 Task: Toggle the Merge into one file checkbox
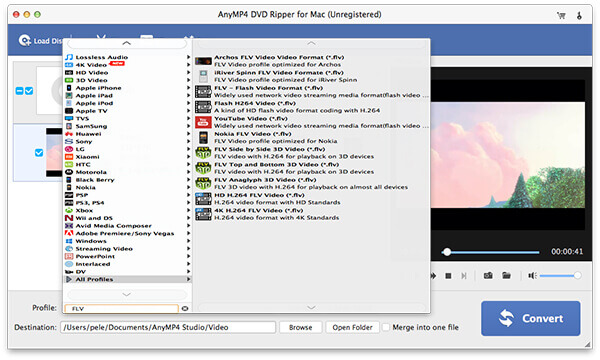386,327
